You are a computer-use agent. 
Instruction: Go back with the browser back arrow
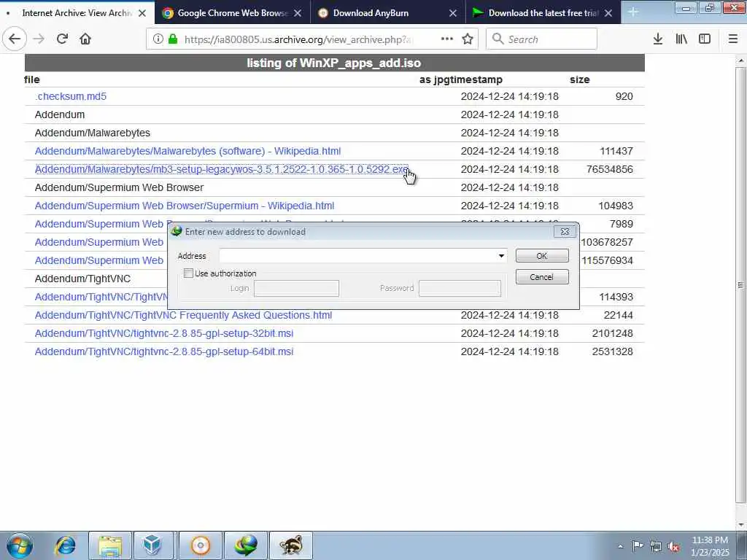[x=15, y=39]
